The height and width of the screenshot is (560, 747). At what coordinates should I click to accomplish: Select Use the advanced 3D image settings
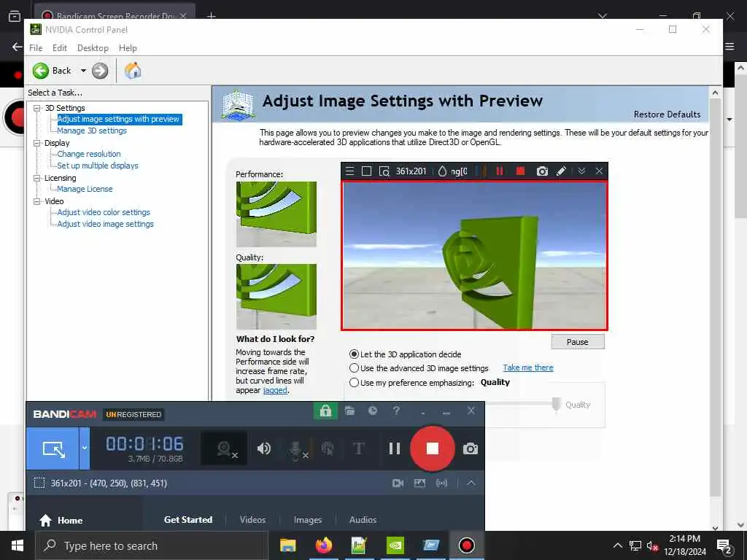[354, 368]
